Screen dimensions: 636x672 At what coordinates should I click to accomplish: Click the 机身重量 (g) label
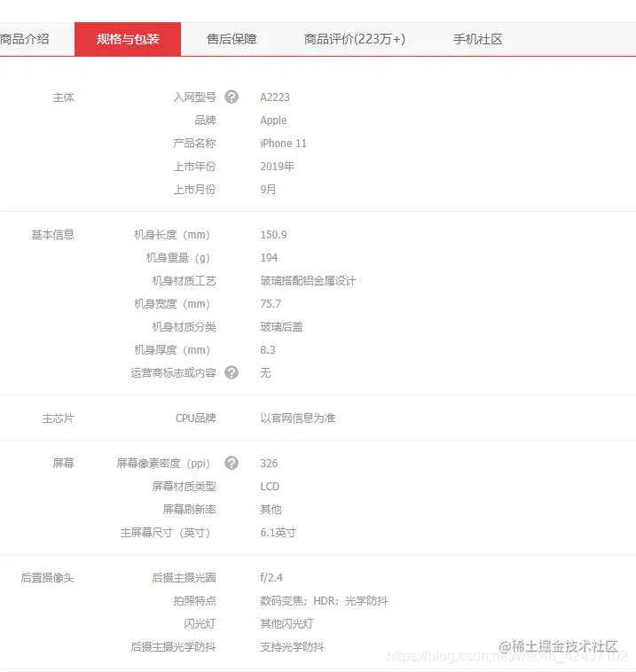178,258
